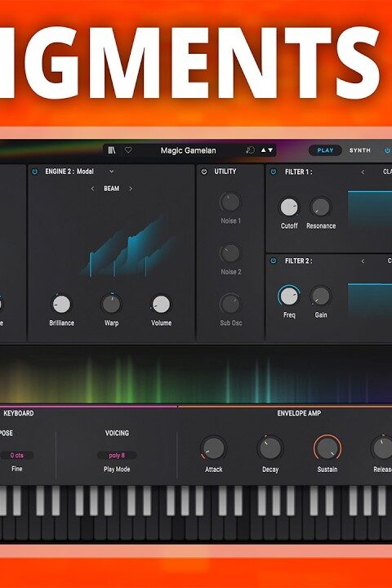Click the poly 8 voicing play mode

point(117,455)
